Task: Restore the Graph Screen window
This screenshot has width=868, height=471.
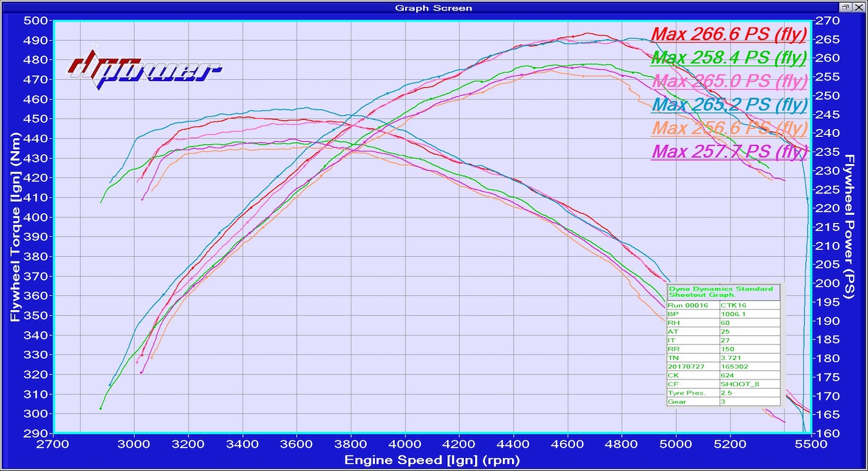Action: (845, 7)
